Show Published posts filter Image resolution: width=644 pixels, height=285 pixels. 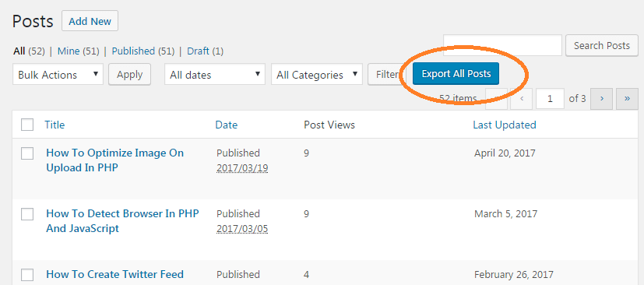coord(133,51)
